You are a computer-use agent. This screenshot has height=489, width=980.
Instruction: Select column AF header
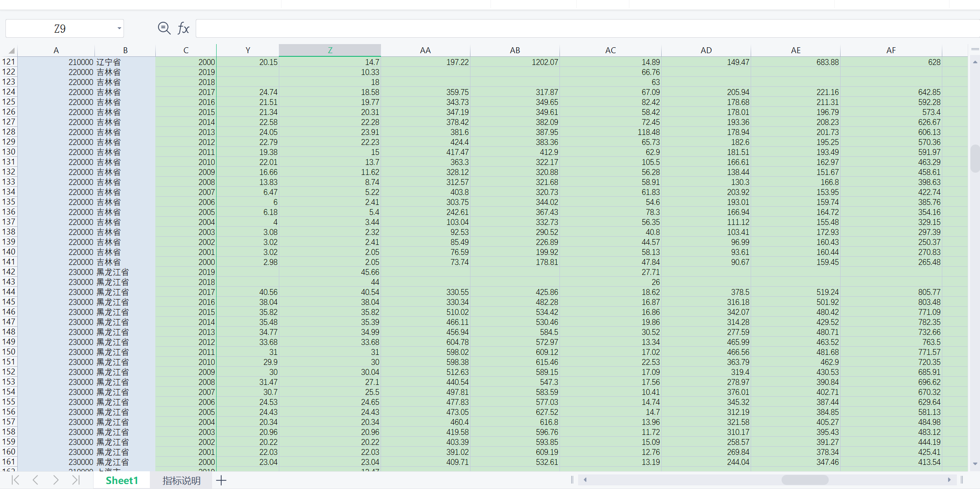(x=891, y=50)
